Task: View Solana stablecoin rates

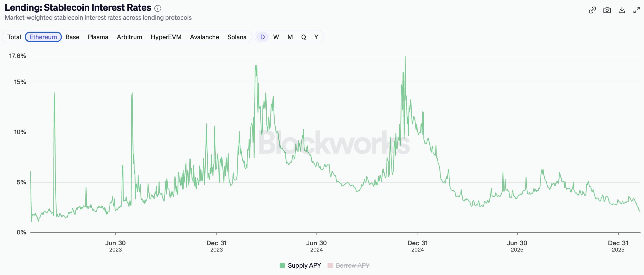Action: [x=237, y=37]
